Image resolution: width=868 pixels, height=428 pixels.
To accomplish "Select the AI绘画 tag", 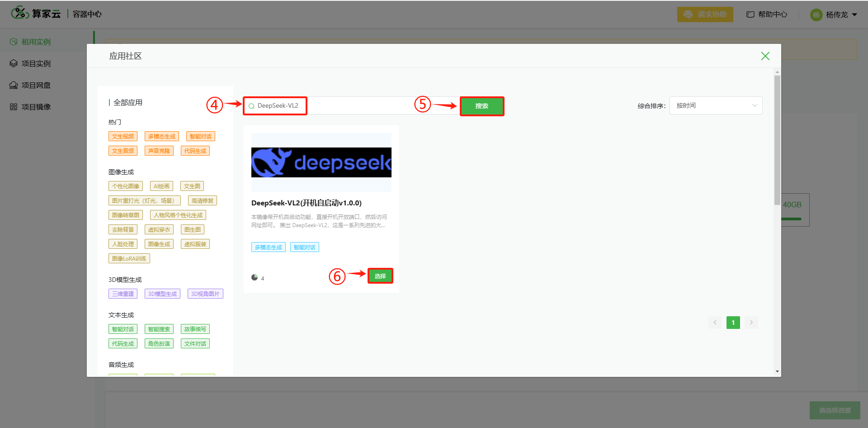I will tap(161, 186).
